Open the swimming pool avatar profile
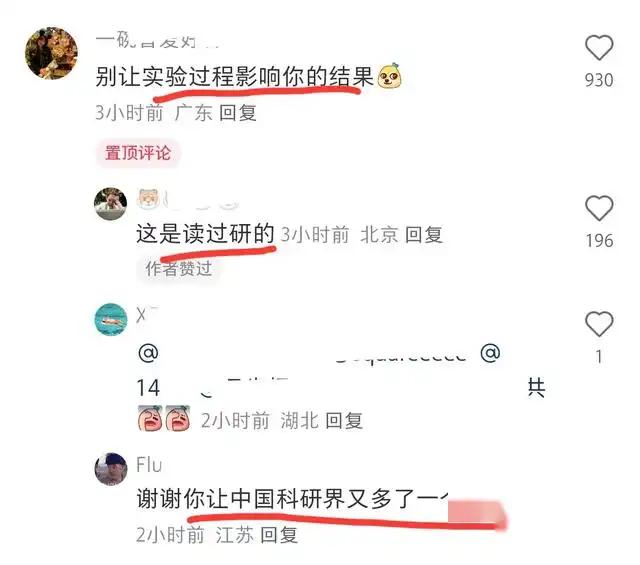Image resolution: width=640 pixels, height=565 pixels. [111, 320]
